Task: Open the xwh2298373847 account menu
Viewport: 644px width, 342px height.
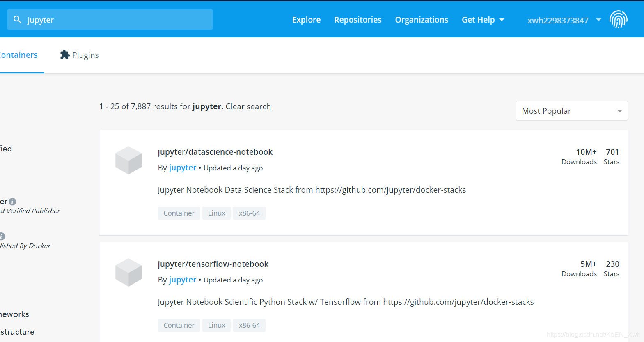Action: (x=558, y=20)
